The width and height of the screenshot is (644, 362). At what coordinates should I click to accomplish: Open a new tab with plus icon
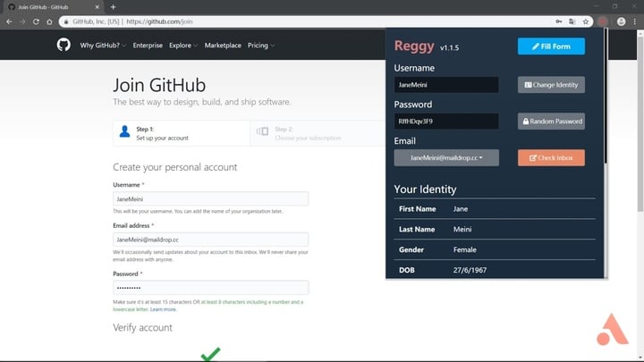click(113, 6)
